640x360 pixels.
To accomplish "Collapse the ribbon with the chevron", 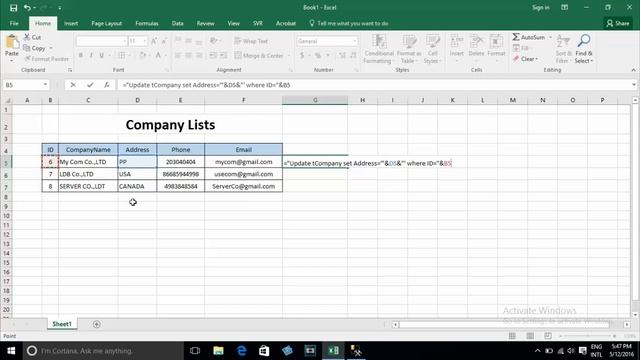I will 633,70.
